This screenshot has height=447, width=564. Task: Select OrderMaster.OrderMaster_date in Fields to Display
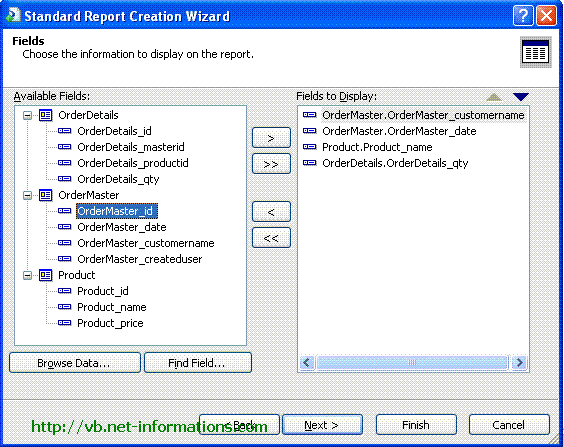pyautogui.click(x=399, y=131)
